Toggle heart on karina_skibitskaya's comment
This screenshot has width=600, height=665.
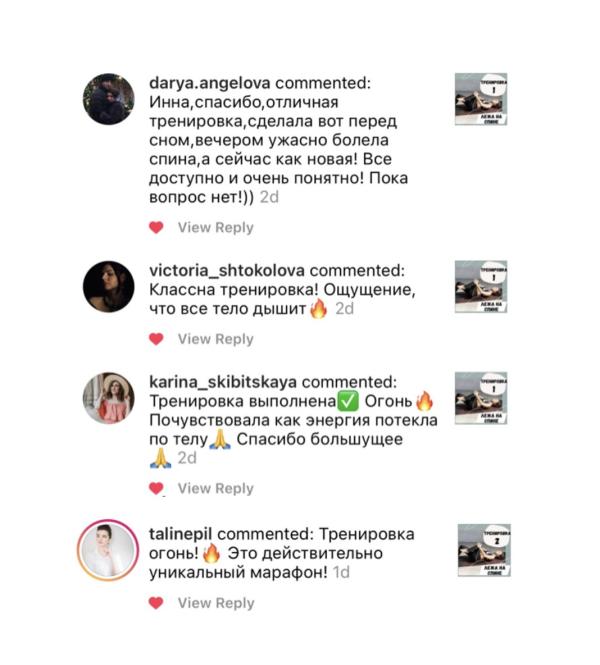(156, 488)
